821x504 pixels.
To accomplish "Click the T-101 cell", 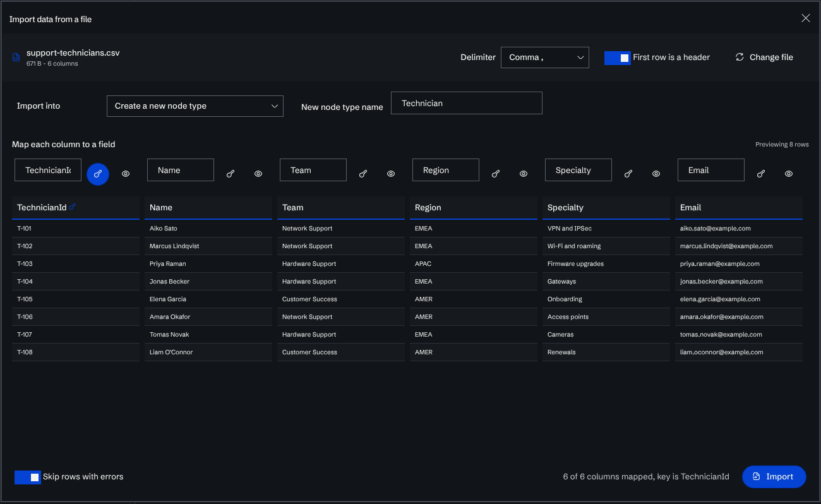I will point(76,229).
